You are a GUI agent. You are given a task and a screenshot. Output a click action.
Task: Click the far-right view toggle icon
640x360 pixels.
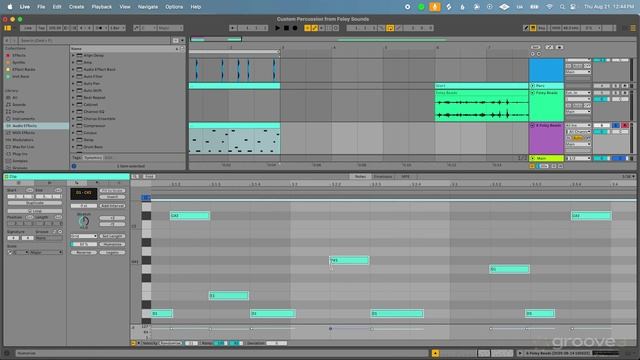tap(633, 28)
